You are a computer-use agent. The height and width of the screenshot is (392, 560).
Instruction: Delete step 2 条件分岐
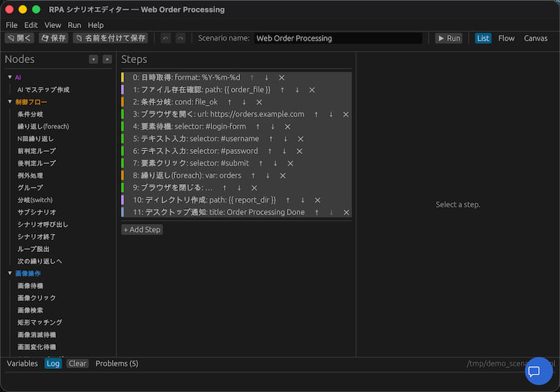click(x=259, y=102)
